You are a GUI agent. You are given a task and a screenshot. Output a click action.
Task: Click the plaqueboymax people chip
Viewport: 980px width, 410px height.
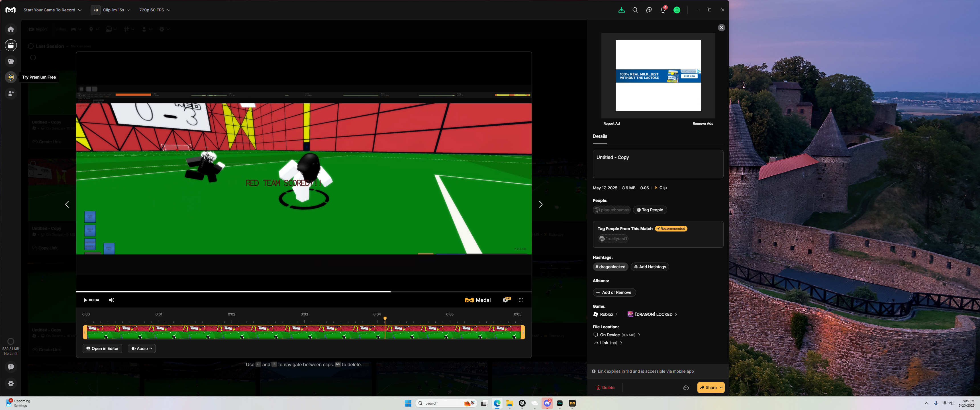click(x=611, y=210)
